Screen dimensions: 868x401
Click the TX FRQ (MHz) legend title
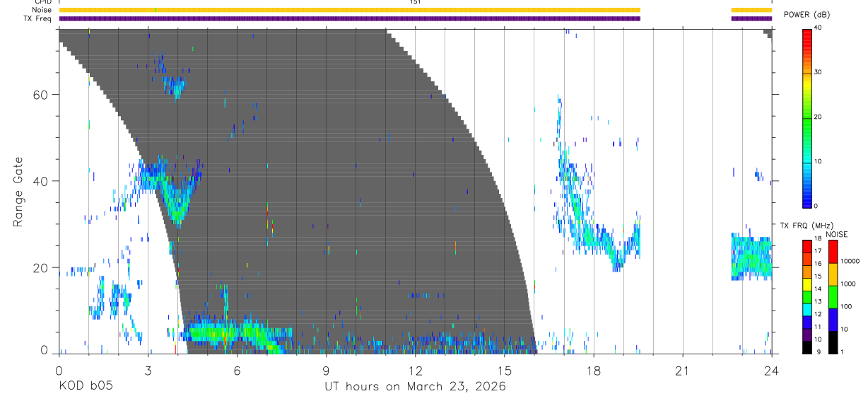click(x=805, y=226)
